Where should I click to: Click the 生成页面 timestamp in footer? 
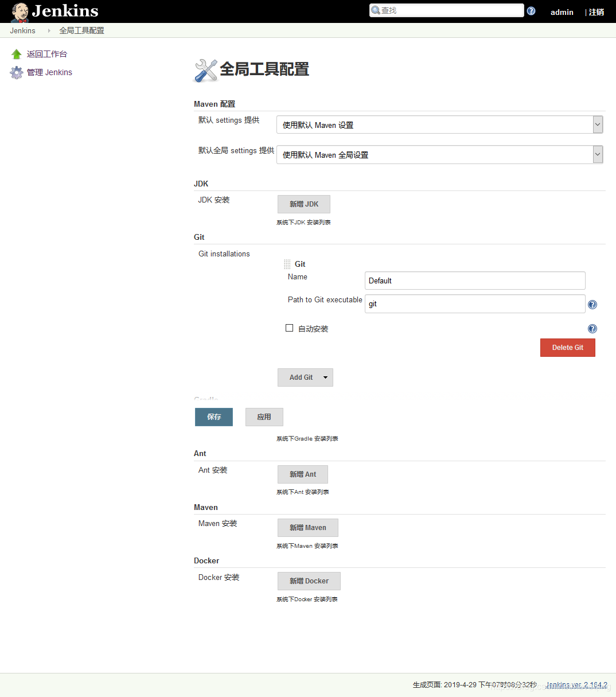coord(475,685)
